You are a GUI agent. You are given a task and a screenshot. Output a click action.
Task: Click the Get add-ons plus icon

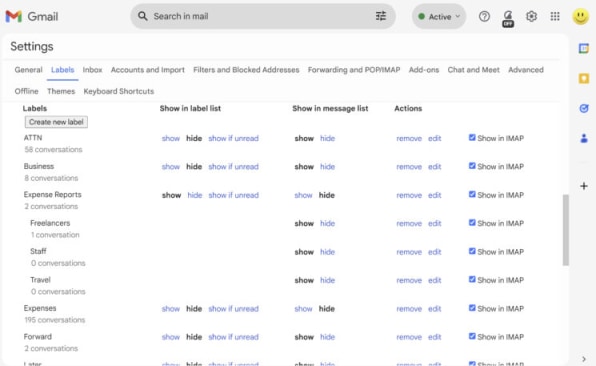click(x=584, y=186)
